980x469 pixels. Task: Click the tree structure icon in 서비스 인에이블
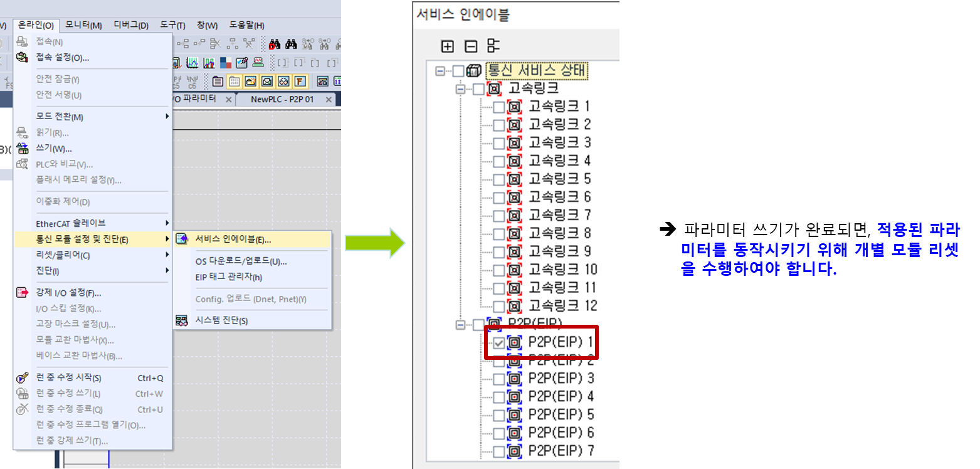click(x=493, y=46)
